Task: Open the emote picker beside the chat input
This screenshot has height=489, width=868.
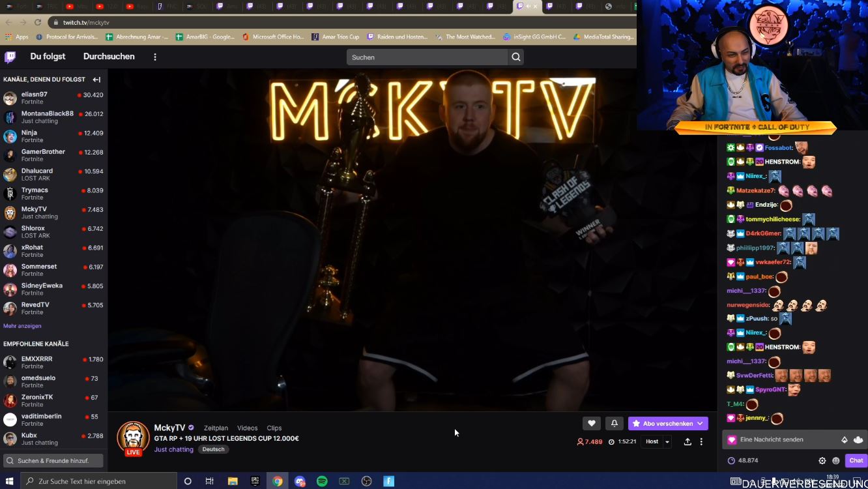Action: point(837,460)
